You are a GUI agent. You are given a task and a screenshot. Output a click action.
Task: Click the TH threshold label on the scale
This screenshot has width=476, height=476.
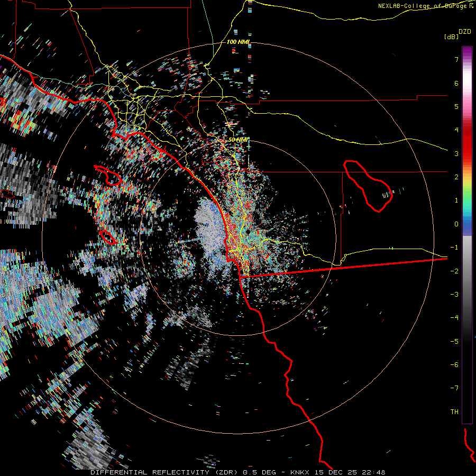pos(454,412)
